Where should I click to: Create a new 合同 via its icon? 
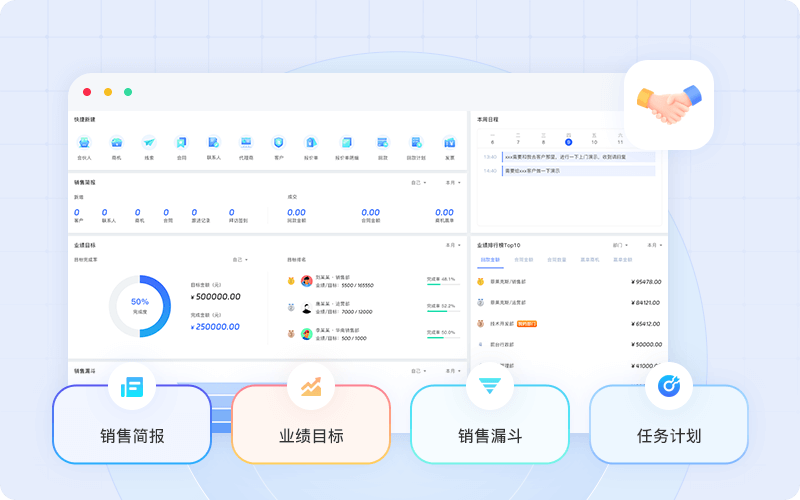coord(181,143)
